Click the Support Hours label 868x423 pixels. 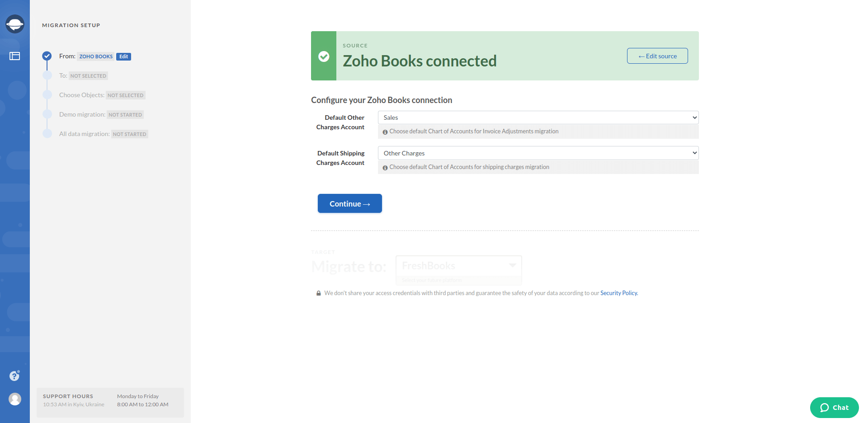click(x=68, y=396)
